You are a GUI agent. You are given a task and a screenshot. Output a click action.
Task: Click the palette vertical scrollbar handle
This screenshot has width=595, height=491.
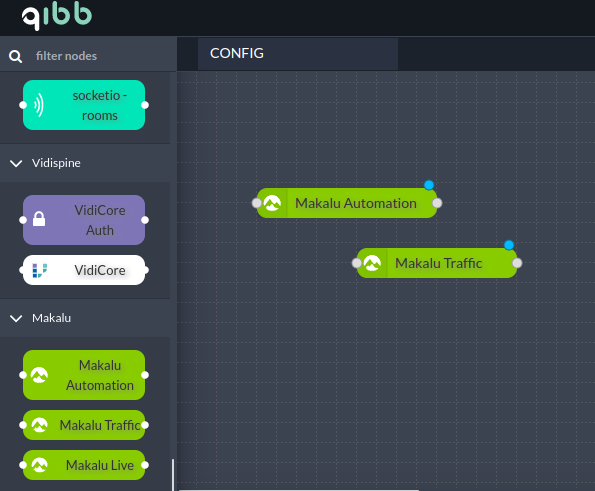tap(173, 475)
